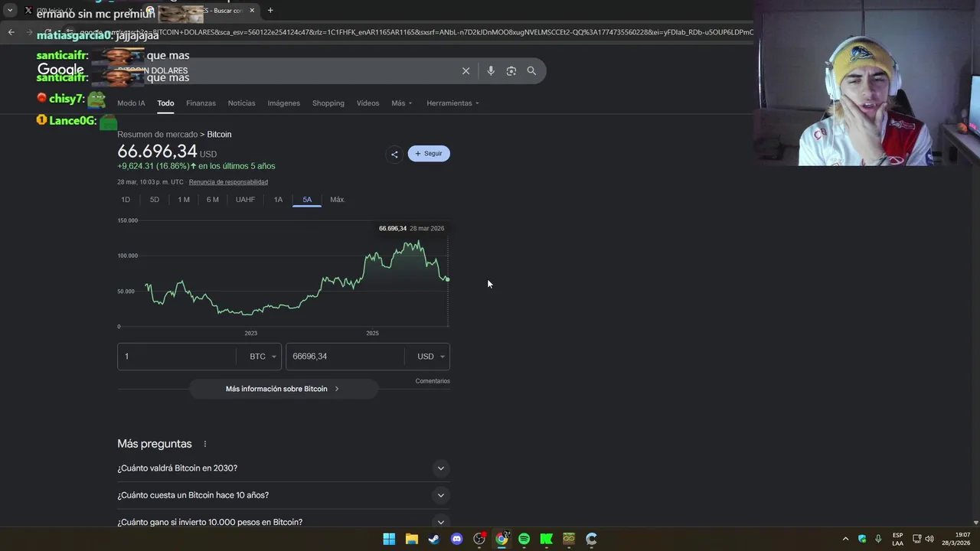Open Spotify from the taskbar

click(524, 539)
